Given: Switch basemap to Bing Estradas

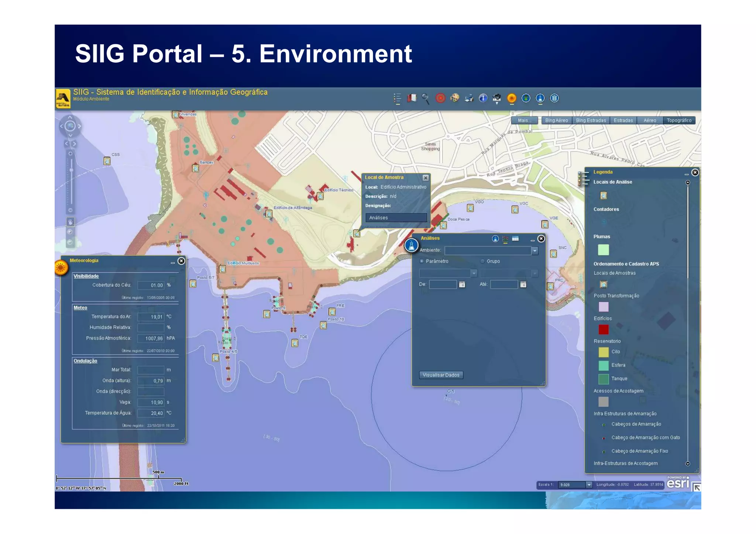Looking at the screenshot, I should (x=591, y=120).
